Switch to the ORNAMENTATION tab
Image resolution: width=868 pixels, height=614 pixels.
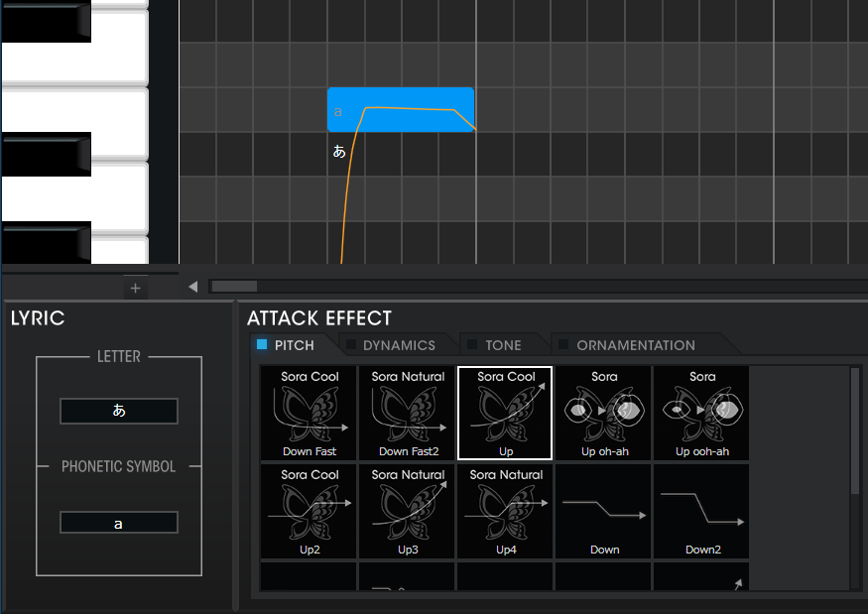pos(636,345)
